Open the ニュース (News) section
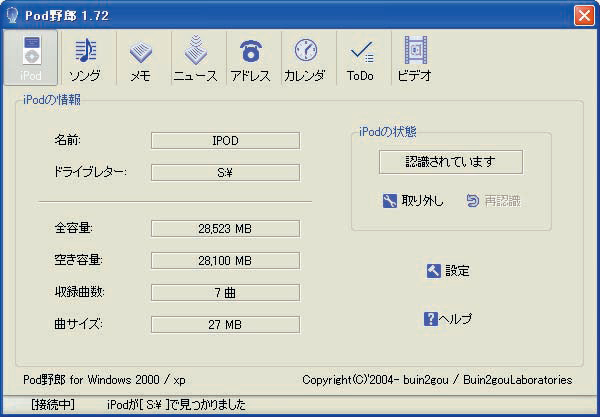600x417 pixels. pyautogui.click(x=196, y=58)
